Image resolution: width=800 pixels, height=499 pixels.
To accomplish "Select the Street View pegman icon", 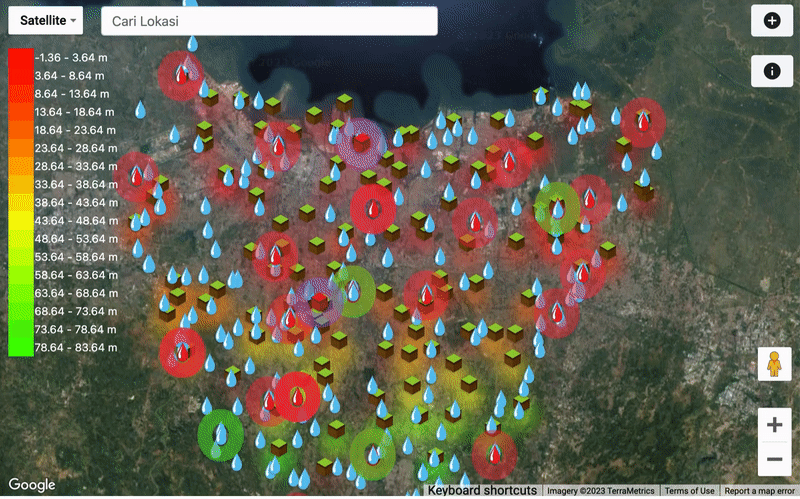I will pos(773,366).
